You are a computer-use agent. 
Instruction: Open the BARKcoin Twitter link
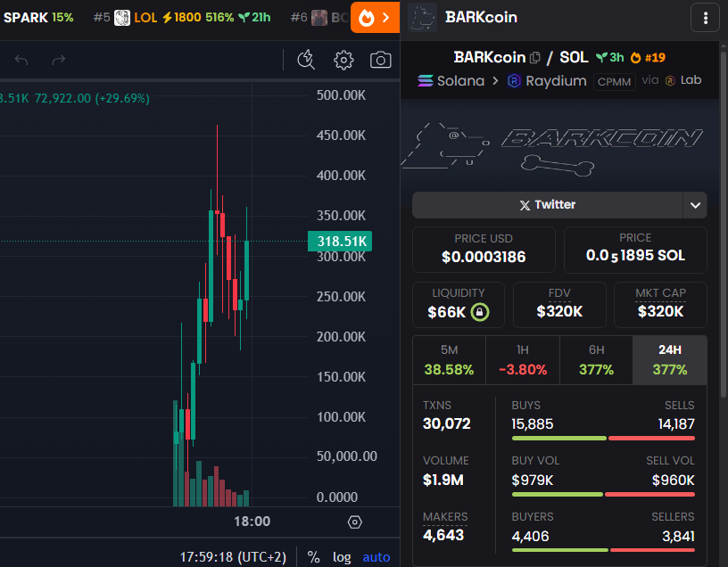pyautogui.click(x=548, y=205)
